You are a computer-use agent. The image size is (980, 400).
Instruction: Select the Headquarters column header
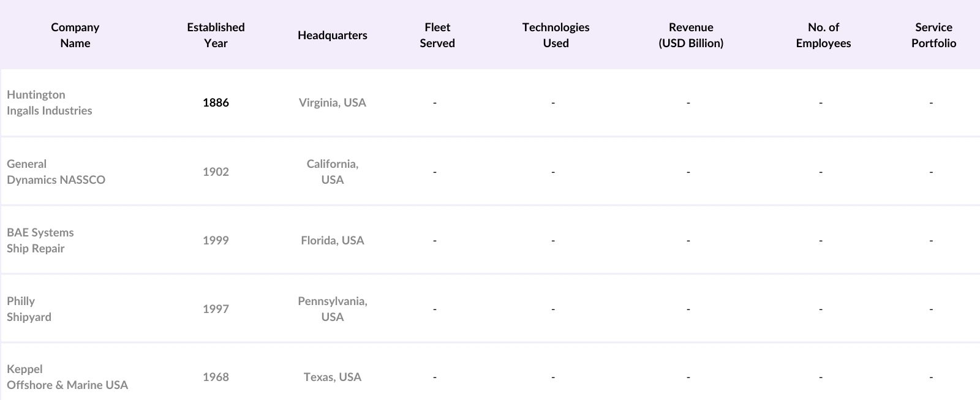pos(333,35)
